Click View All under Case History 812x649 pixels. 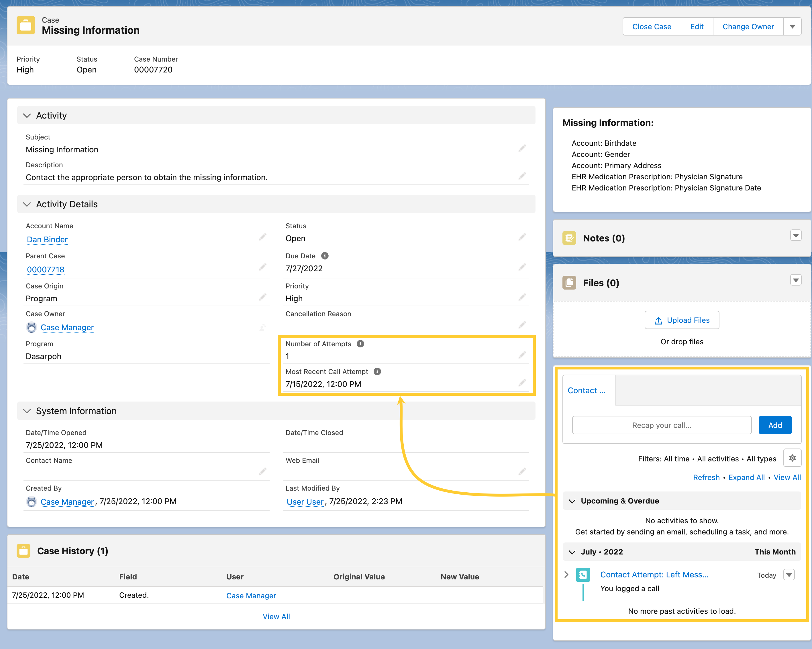click(x=276, y=617)
